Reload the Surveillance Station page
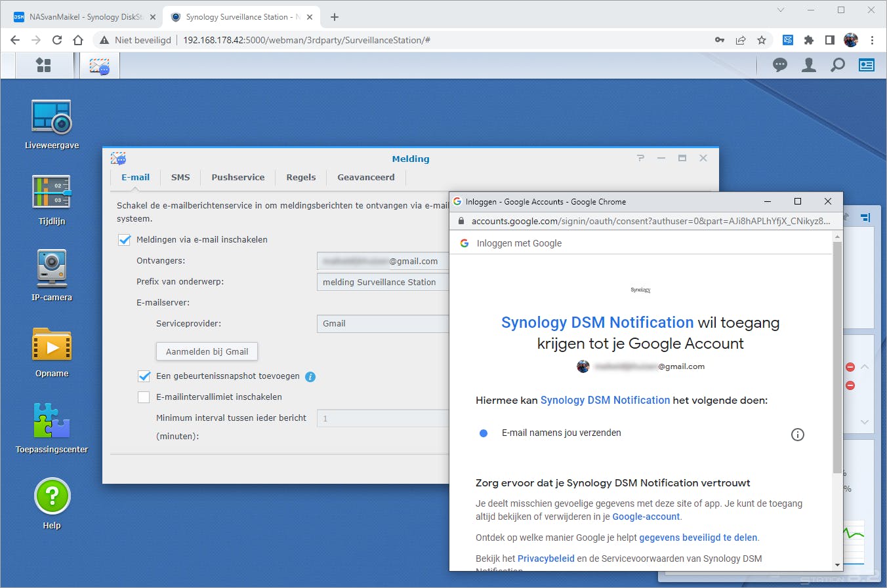The height and width of the screenshot is (588, 887). (57, 40)
